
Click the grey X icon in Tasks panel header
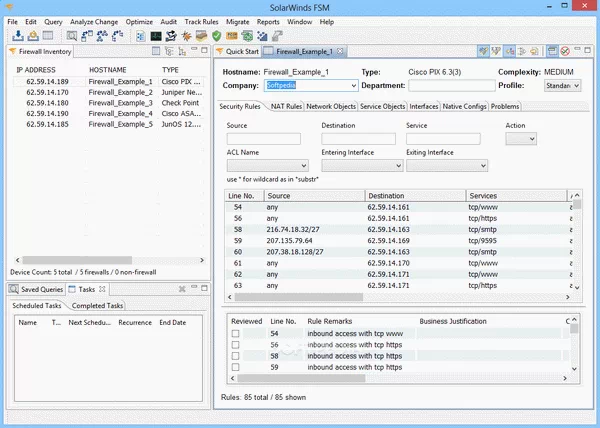(182, 289)
